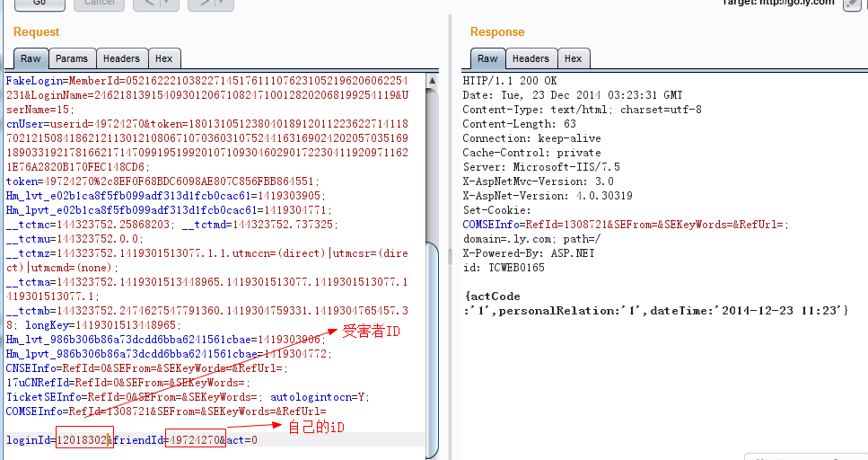
Task: Click the token=49724270%2c8EF0F68 cookie line
Action: coord(162,181)
